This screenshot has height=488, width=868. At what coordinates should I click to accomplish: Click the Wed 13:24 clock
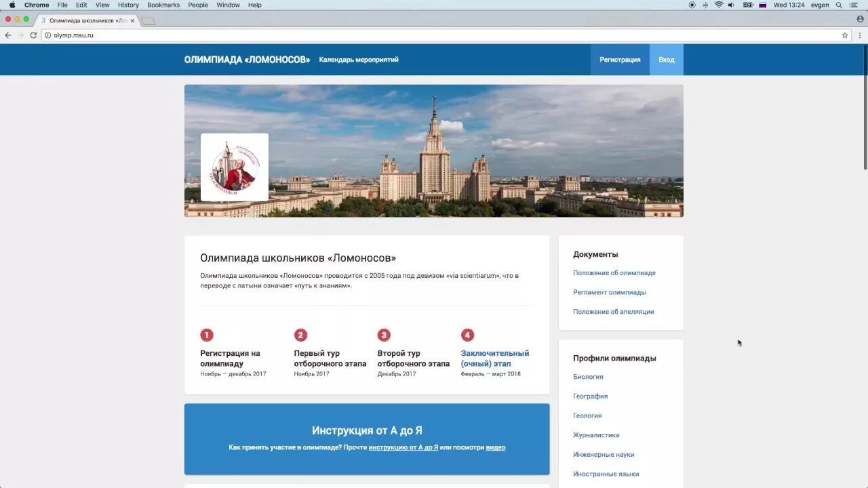789,5
